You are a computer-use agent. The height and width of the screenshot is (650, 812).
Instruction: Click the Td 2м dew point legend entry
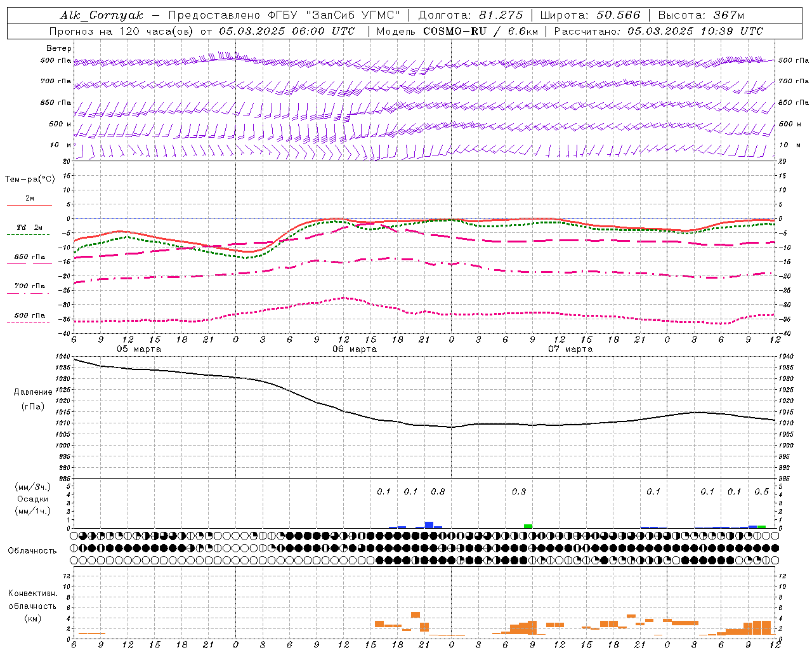[x=30, y=227]
